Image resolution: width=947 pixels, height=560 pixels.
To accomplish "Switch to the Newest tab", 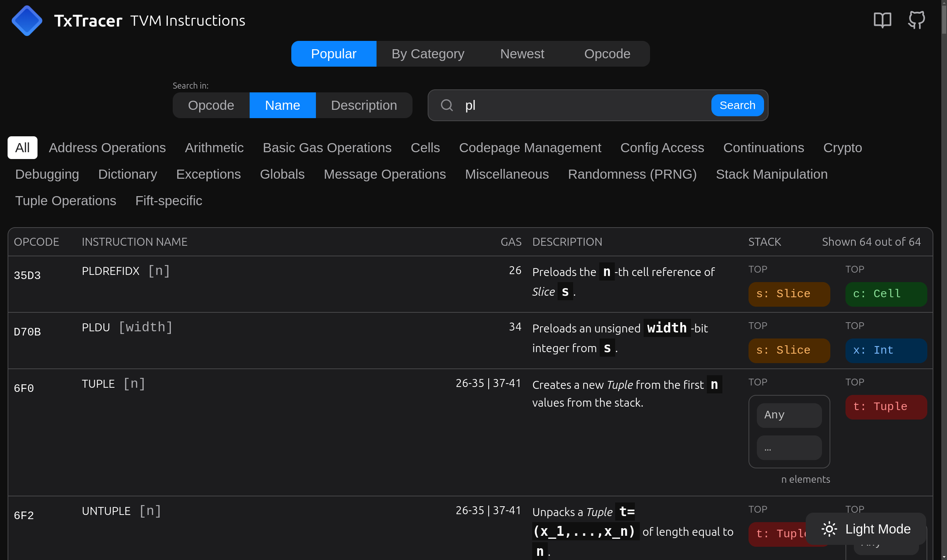I will [x=522, y=54].
